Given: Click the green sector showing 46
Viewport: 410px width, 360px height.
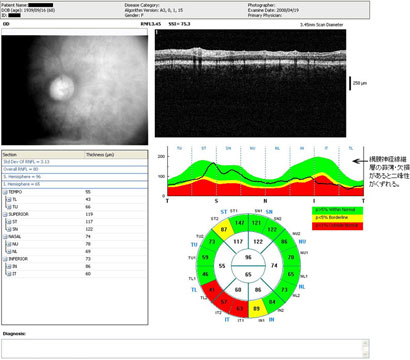Looking at the screenshot, I should (205, 274).
